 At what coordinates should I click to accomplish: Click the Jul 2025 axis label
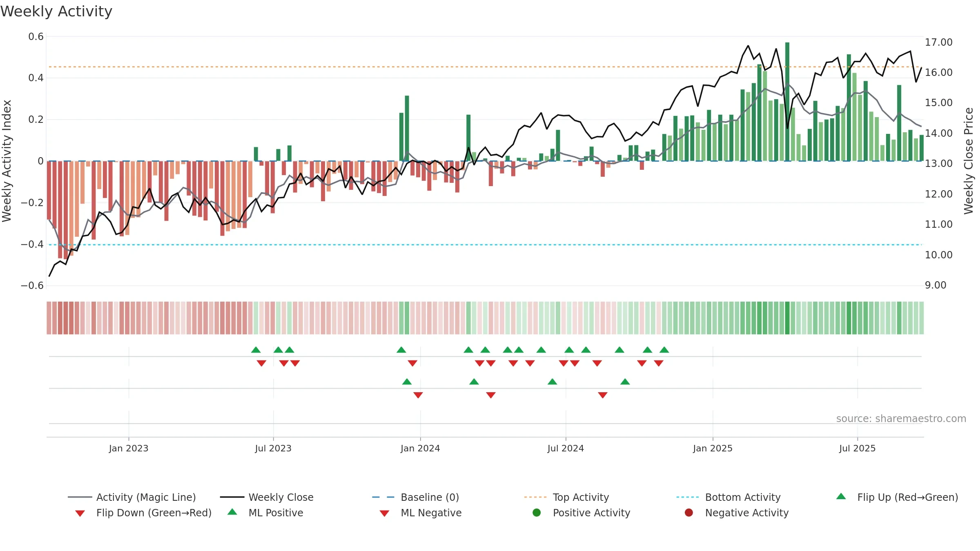tap(857, 449)
